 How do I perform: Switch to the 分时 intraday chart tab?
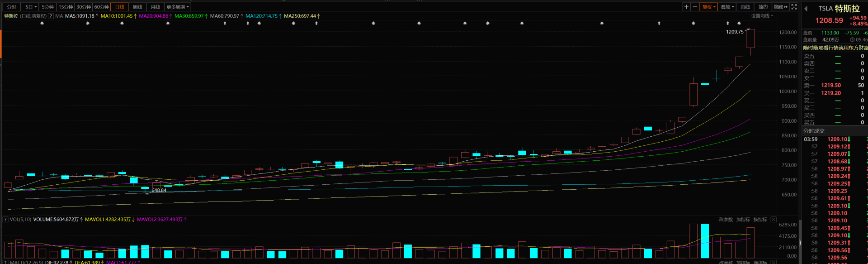[x=12, y=7]
